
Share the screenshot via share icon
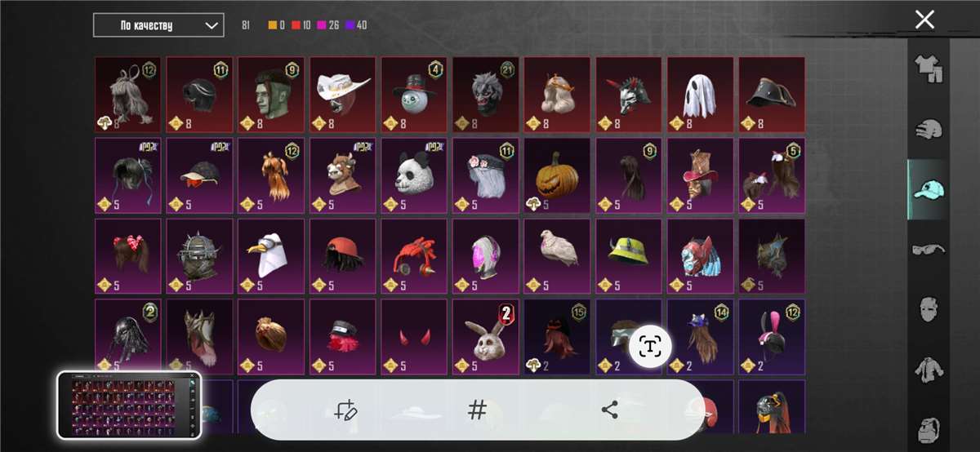pos(609,410)
